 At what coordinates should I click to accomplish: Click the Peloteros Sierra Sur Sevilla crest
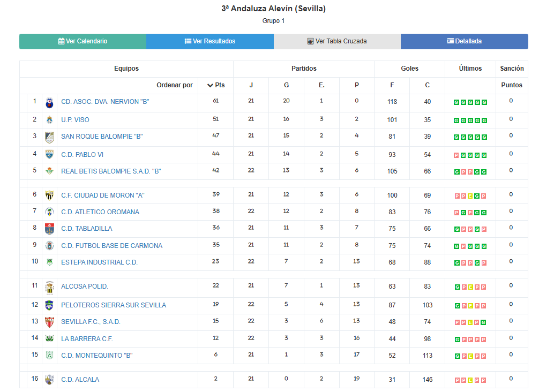click(49, 305)
